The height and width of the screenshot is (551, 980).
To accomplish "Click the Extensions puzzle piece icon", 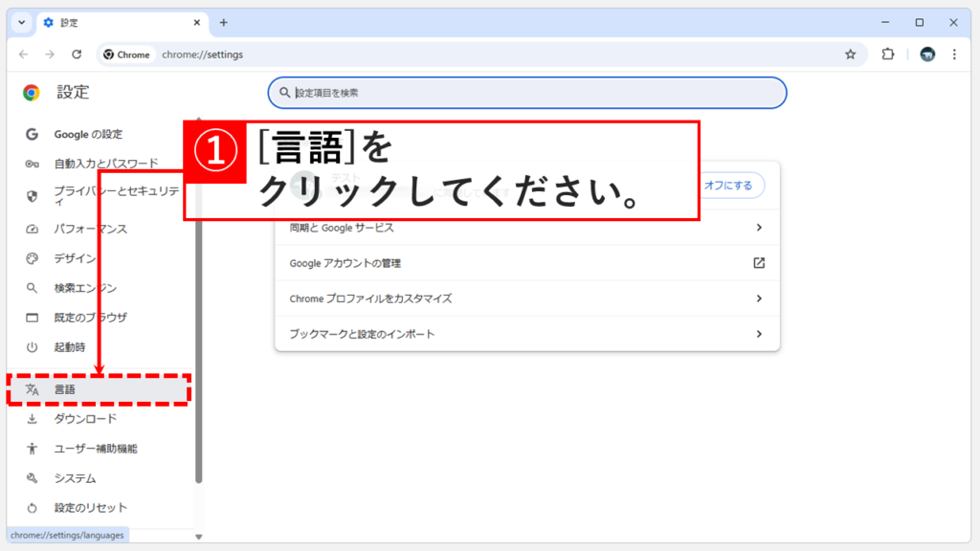I will [x=887, y=55].
